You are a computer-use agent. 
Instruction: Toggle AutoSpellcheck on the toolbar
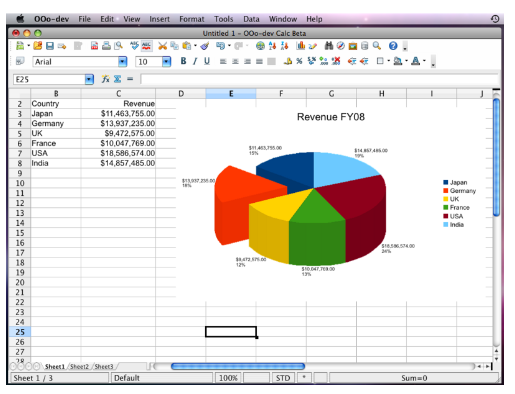click(146, 46)
